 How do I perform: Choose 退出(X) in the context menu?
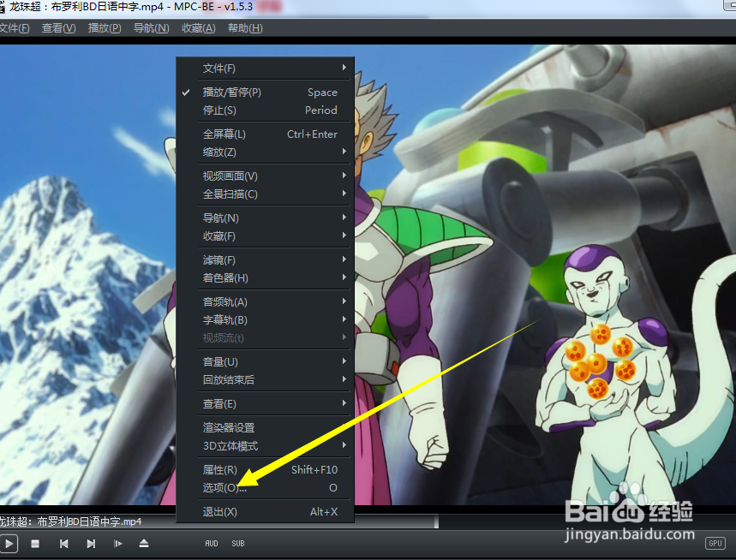tap(266, 512)
